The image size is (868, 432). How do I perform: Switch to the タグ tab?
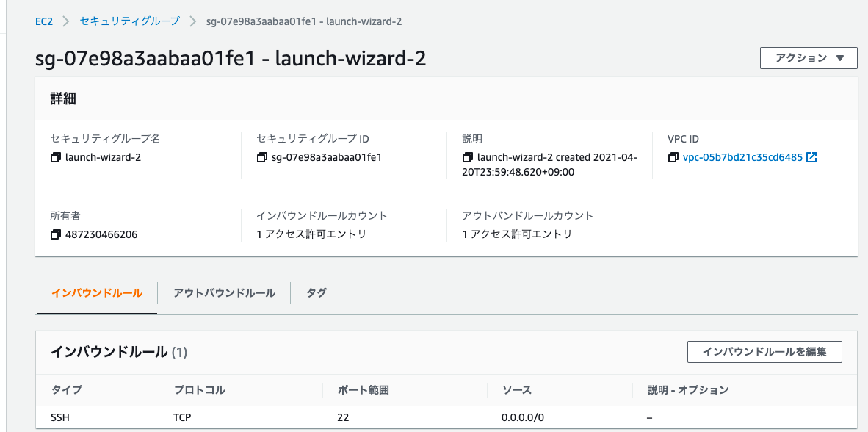(x=317, y=293)
